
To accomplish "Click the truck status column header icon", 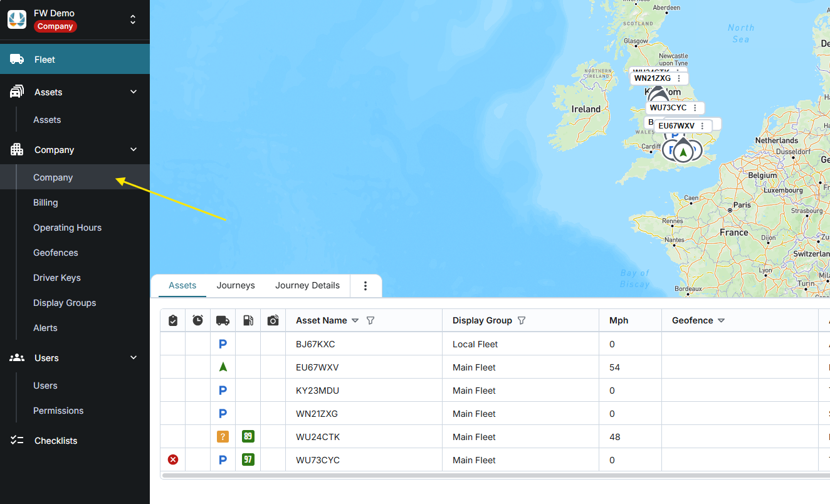I will tap(223, 320).
